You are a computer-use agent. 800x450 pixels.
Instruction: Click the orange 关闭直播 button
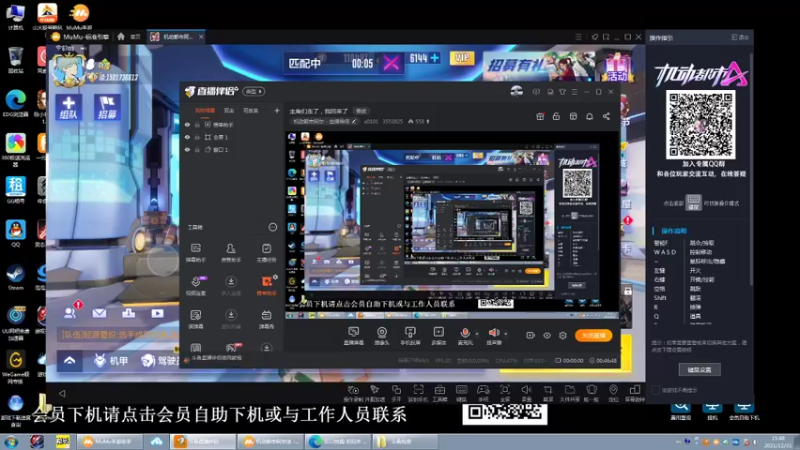[593, 335]
